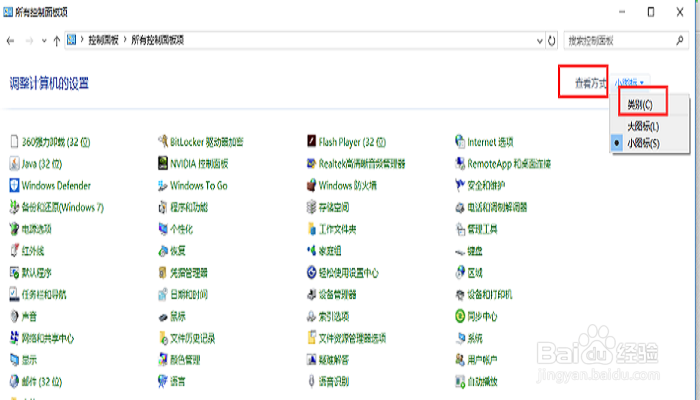Click the 电源选项 battery icon
This screenshot has width=700, height=400.
point(14,229)
